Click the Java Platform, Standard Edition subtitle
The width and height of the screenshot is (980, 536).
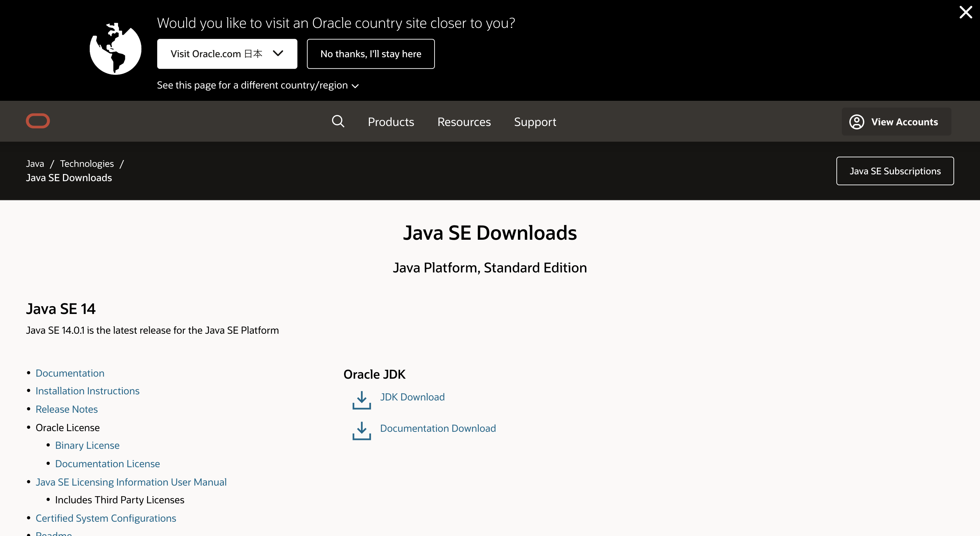[x=490, y=268]
